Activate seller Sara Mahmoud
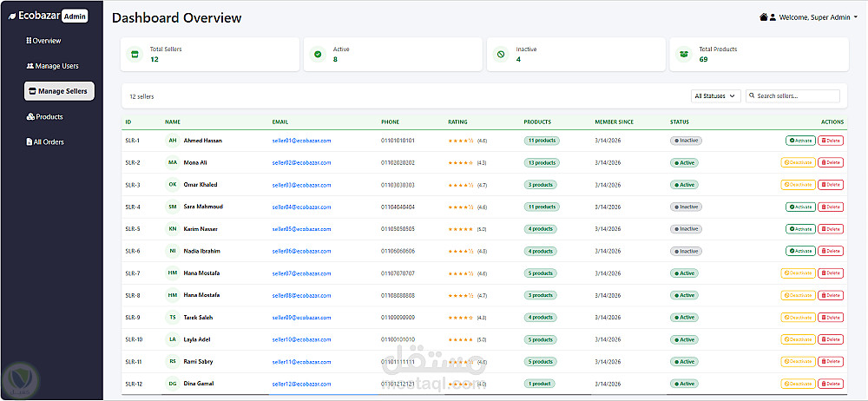868x401 pixels. [x=800, y=207]
